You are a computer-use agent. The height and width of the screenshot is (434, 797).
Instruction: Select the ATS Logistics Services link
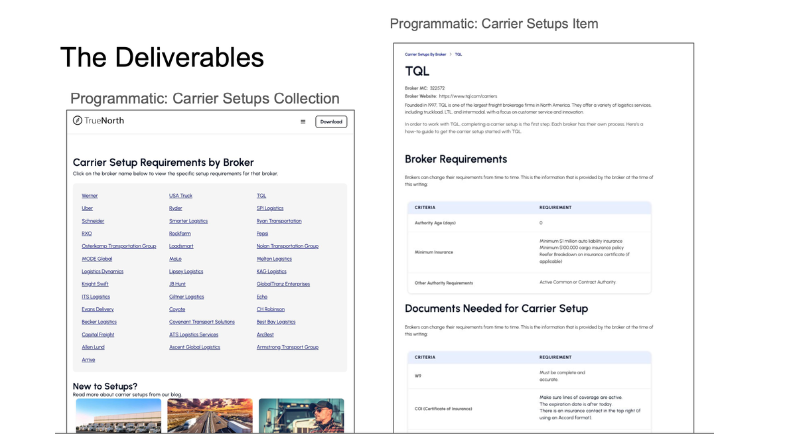pos(193,335)
